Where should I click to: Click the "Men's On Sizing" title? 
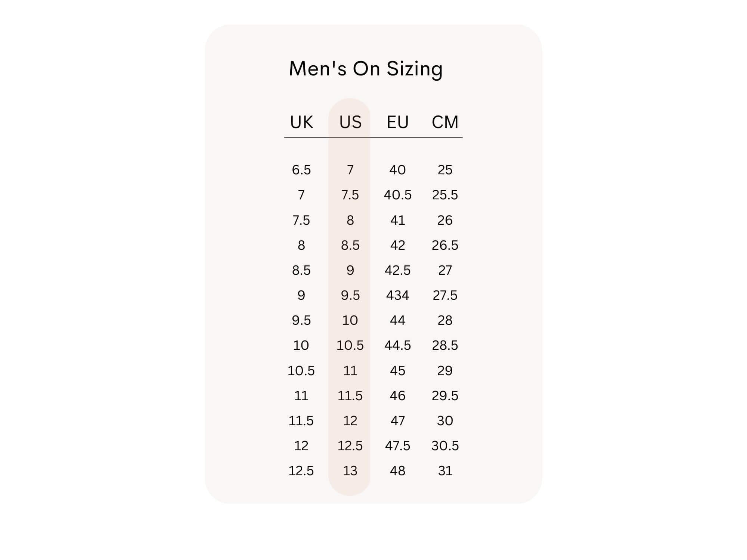click(366, 69)
